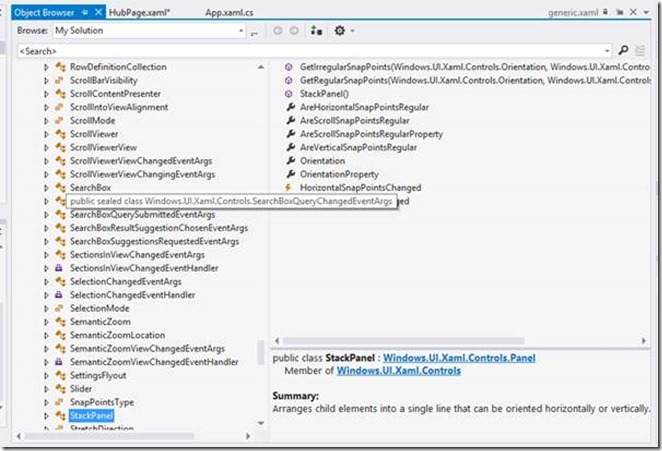Screen dimensions: 662x451
Task: Close the Object Browser tab
Action: coord(98,12)
